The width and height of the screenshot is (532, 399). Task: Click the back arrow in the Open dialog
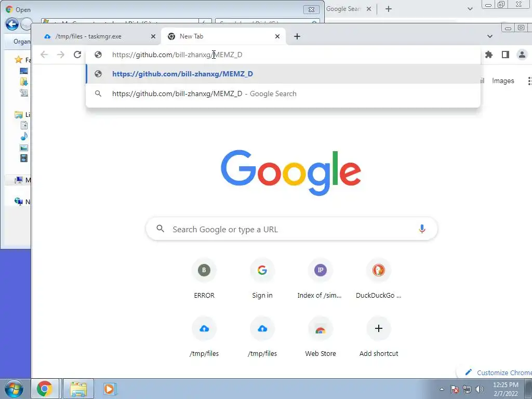pos(12,24)
